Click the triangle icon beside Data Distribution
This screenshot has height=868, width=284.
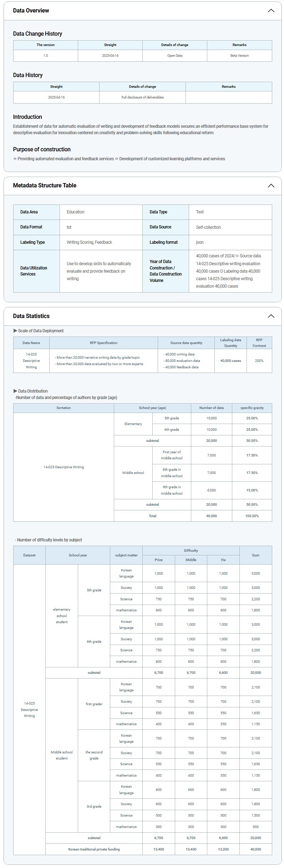[x=15, y=391]
